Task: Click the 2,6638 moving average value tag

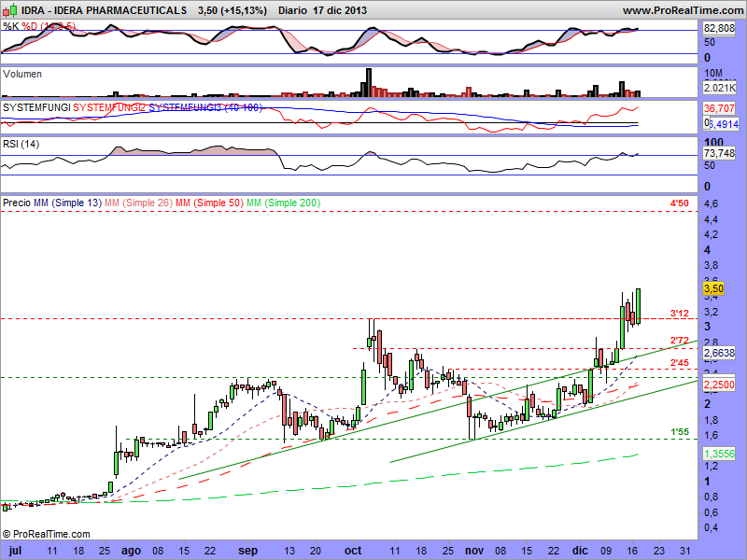Action: 721,354
